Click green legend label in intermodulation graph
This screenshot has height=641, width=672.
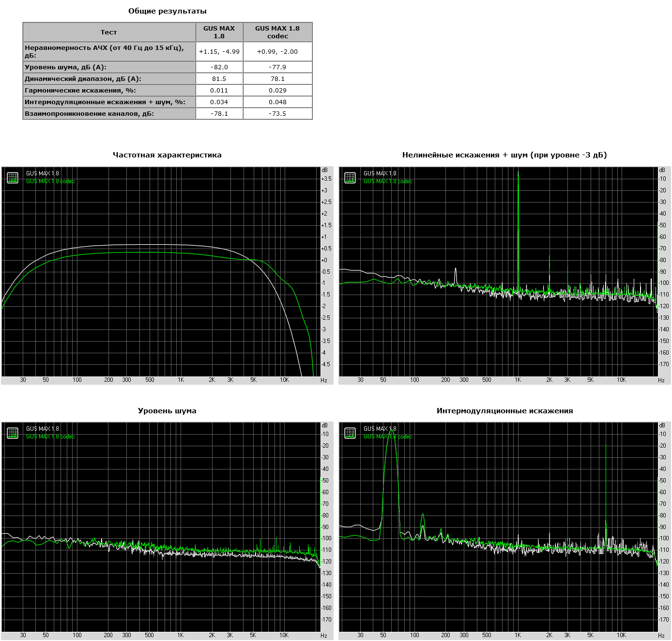(388, 437)
